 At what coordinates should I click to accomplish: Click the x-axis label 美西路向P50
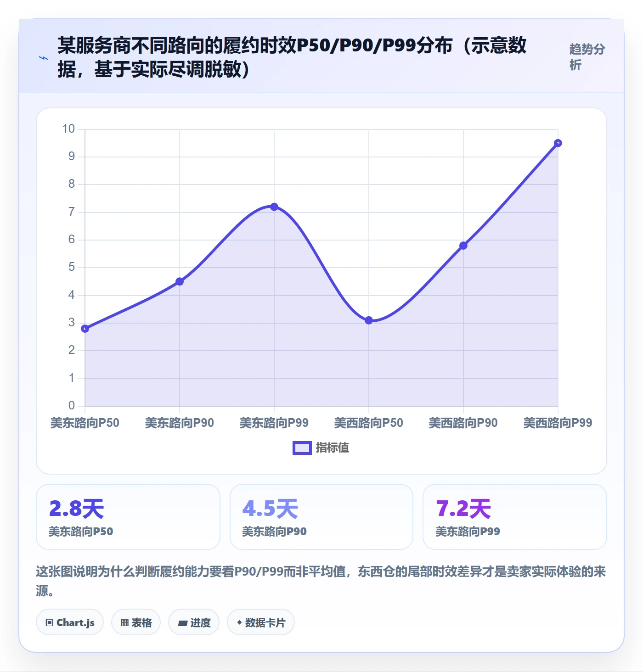click(369, 423)
